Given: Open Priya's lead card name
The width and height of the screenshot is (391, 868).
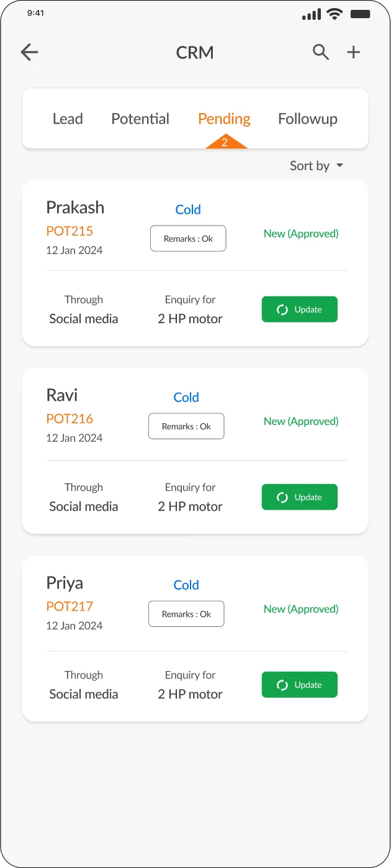Looking at the screenshot, I should click(65, 583).
